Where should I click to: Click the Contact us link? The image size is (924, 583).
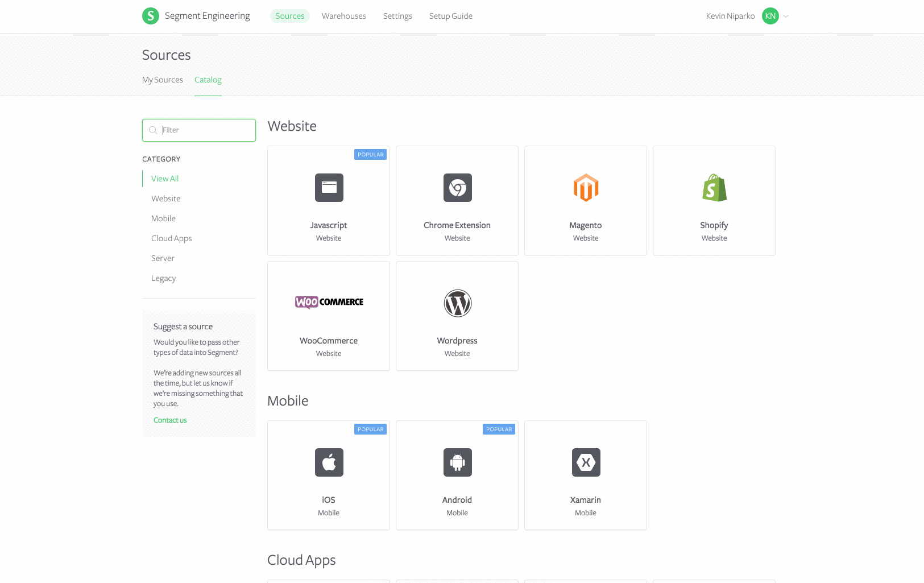pos(170,420)
